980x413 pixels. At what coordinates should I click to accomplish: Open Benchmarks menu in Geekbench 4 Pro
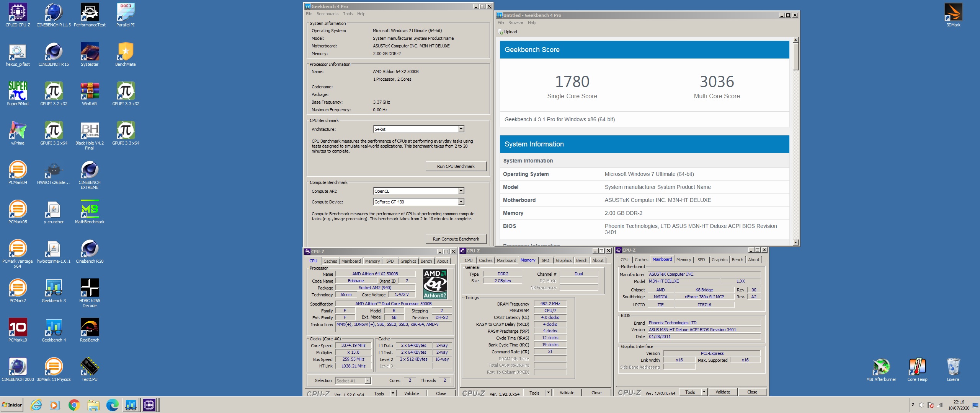(x=327, y=14)
